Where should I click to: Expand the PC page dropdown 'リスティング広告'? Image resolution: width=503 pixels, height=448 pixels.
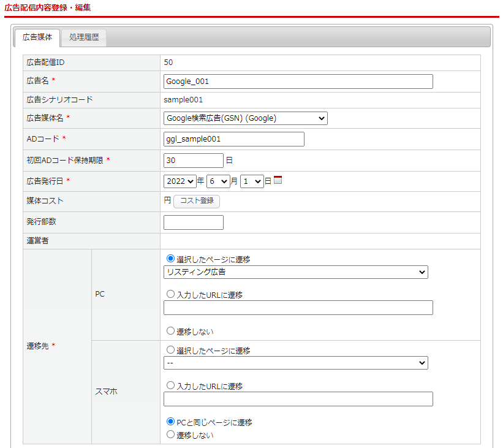pyautogui.click(x=295, y=272)
